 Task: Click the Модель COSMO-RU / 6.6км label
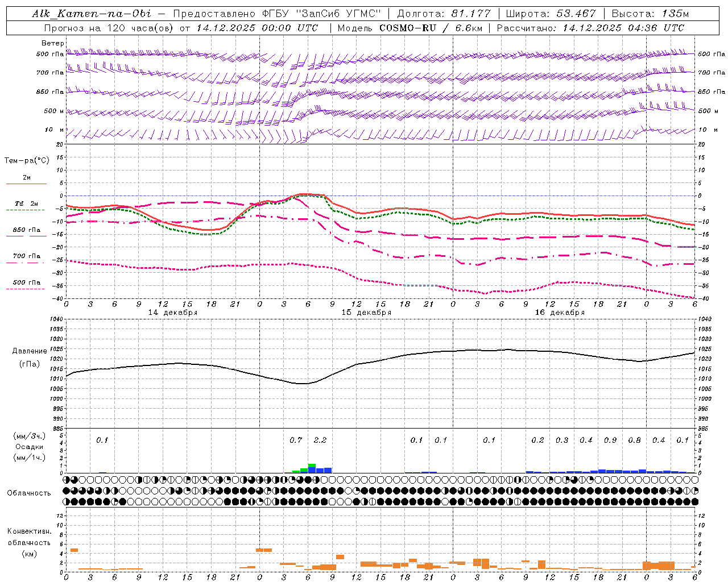409,28
